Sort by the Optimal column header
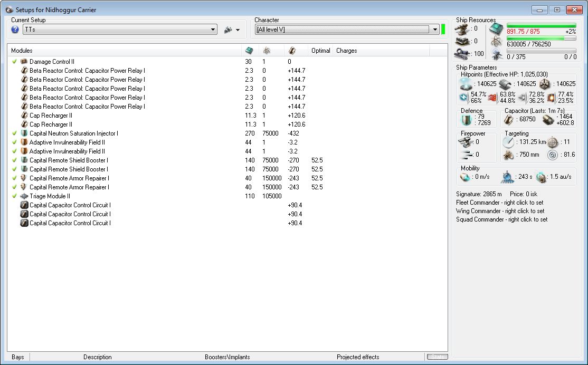588x365 pixels. click(x=320, y=51)
